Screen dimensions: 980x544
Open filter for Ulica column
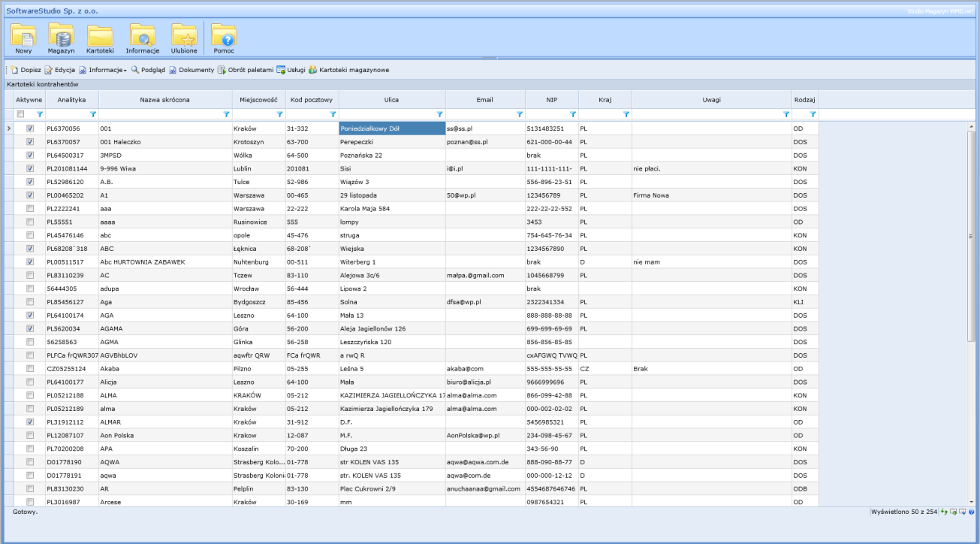[x=439, y=114]
